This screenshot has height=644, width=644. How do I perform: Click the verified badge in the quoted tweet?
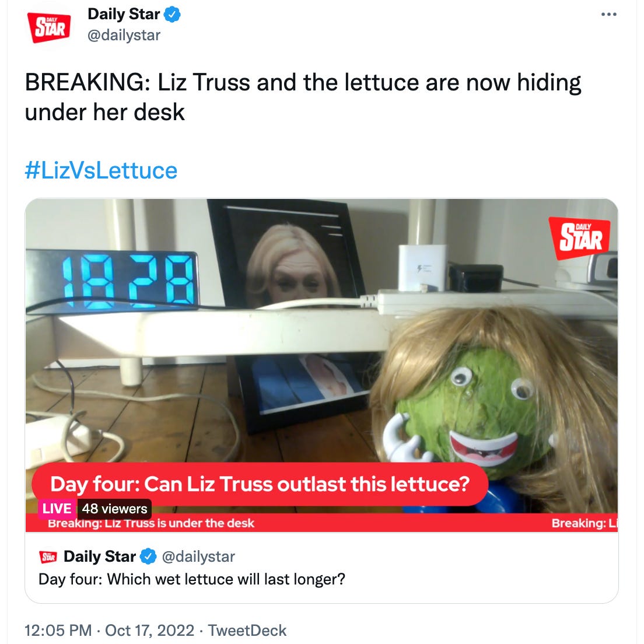click(148, 556)
